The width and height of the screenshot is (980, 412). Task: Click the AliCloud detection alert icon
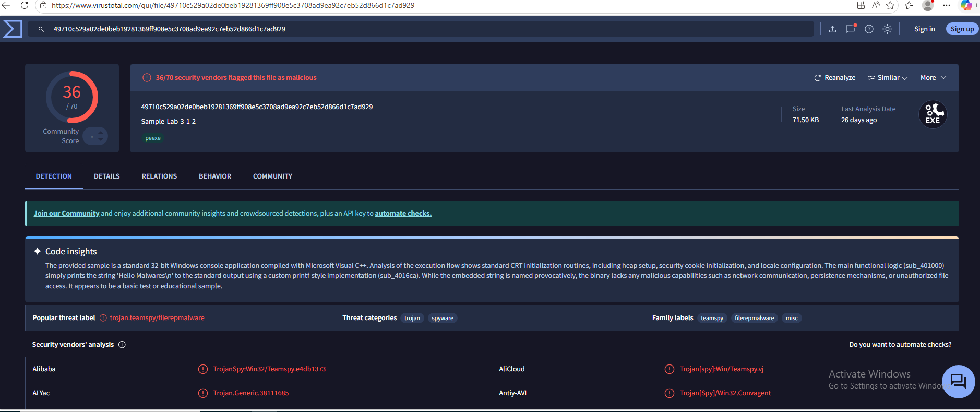tap(670, 369)
